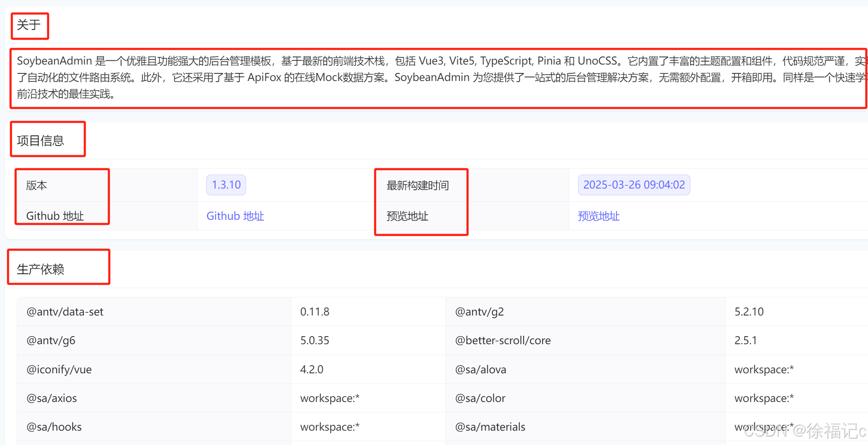Select the workspace:* value for @sa/alova

pyautogui.click(x=764, y=369)
